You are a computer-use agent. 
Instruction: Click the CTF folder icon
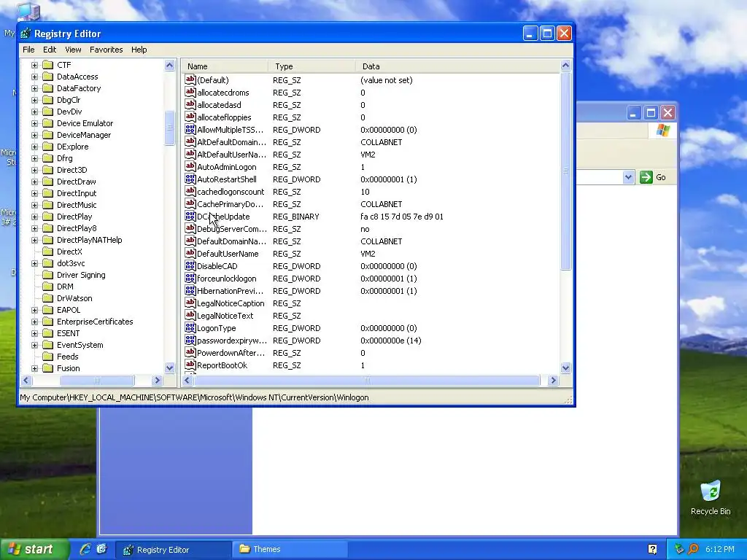click(x=47, y=65)
